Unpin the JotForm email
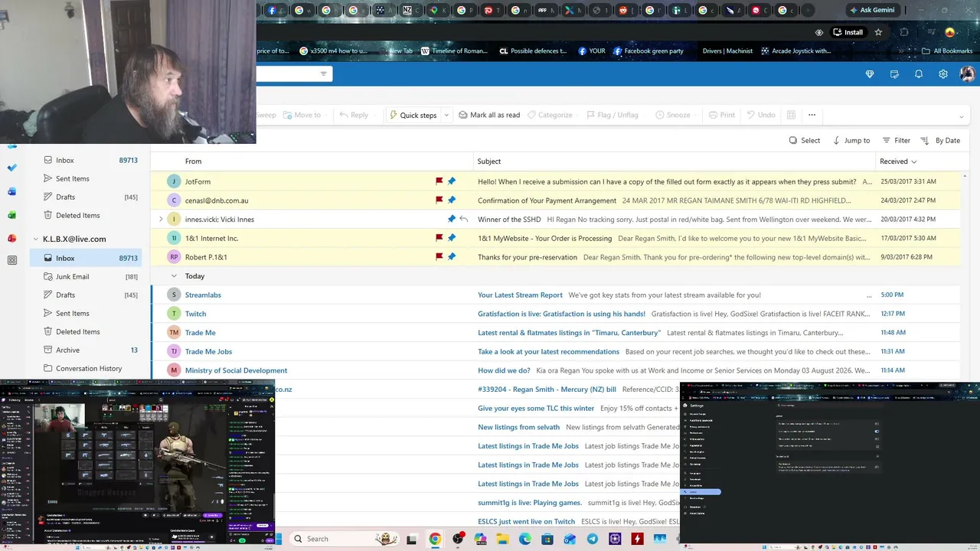 (x=452, y=181)
